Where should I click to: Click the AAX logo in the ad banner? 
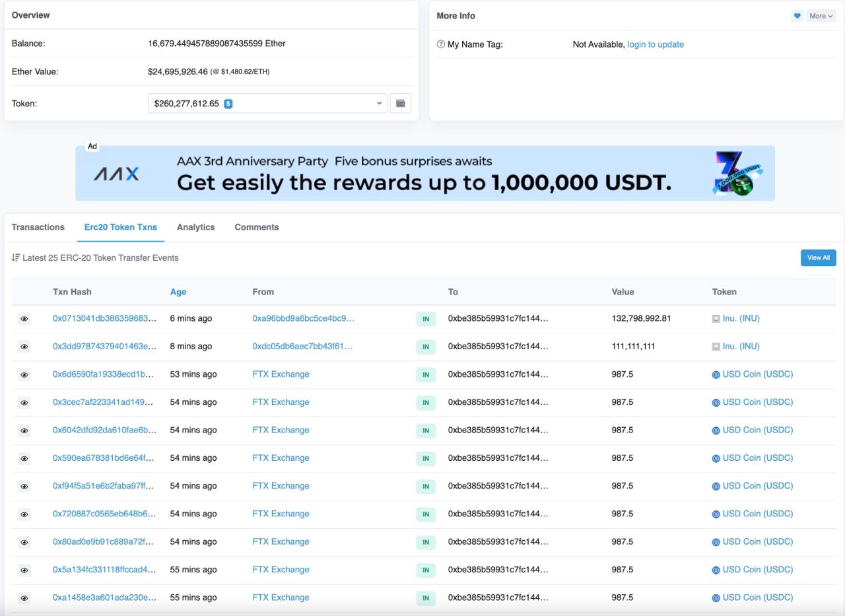[116, 174]
